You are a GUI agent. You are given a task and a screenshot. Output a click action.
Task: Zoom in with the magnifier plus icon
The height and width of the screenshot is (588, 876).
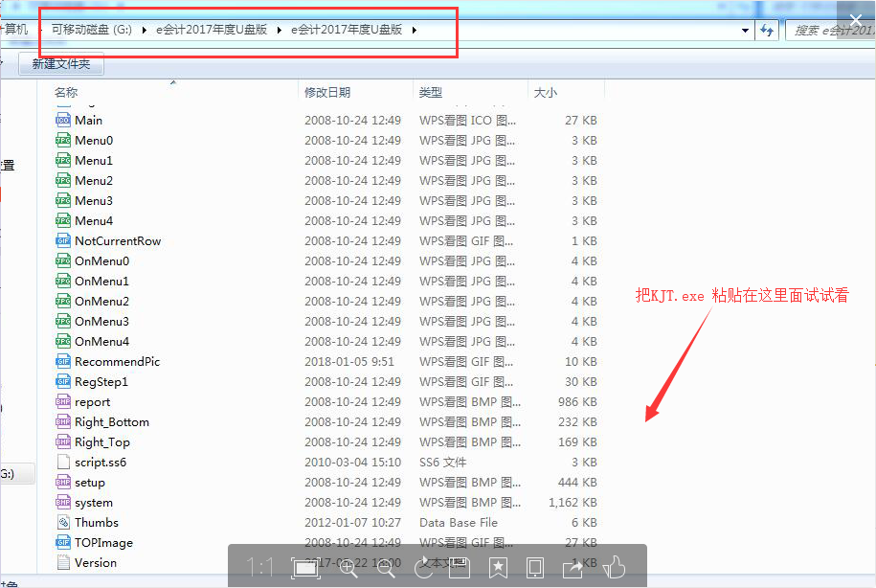pos(348,568)
